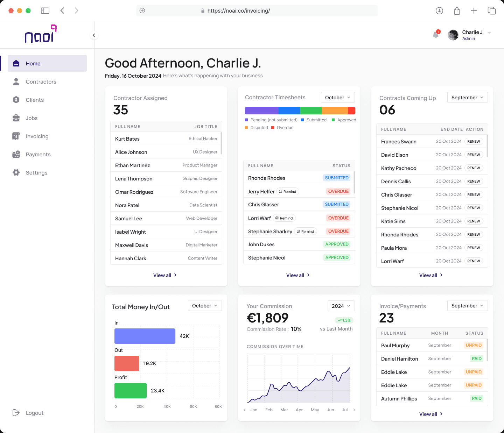Show the browser tab overview icon
This screenshot has height=433, width=504.
492,10
